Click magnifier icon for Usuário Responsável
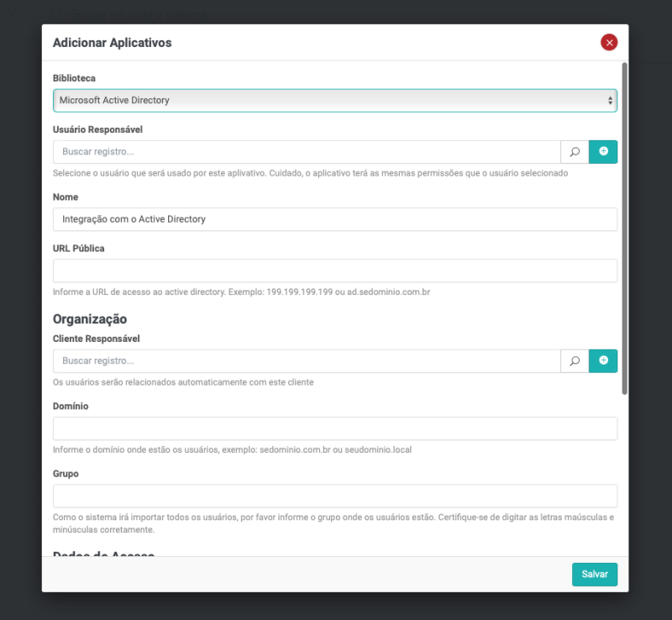 tap(575, 152)
